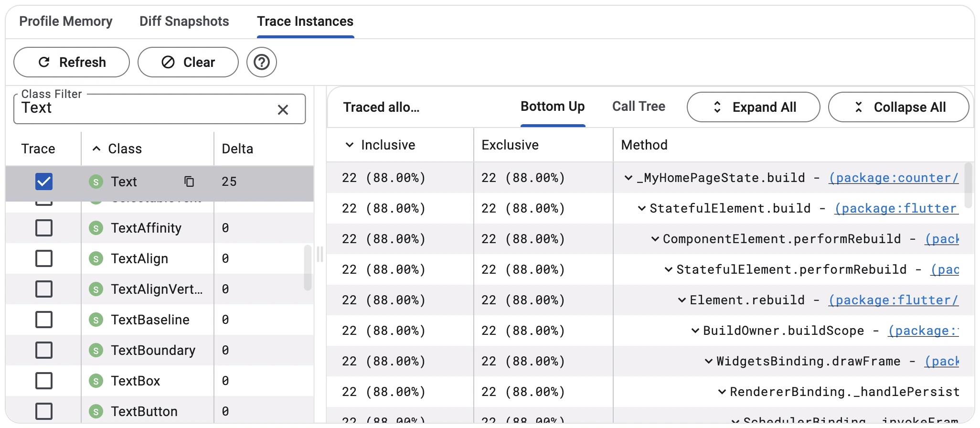Collapse the Element.rebuild tree node
The width and height of the screenshot is (980, 428).
coord(682,300)
